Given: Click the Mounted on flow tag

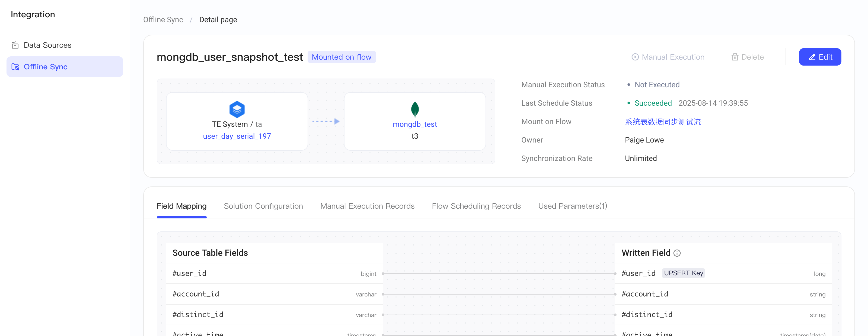Looking at the screenshot, I should (x=341, y=57).
